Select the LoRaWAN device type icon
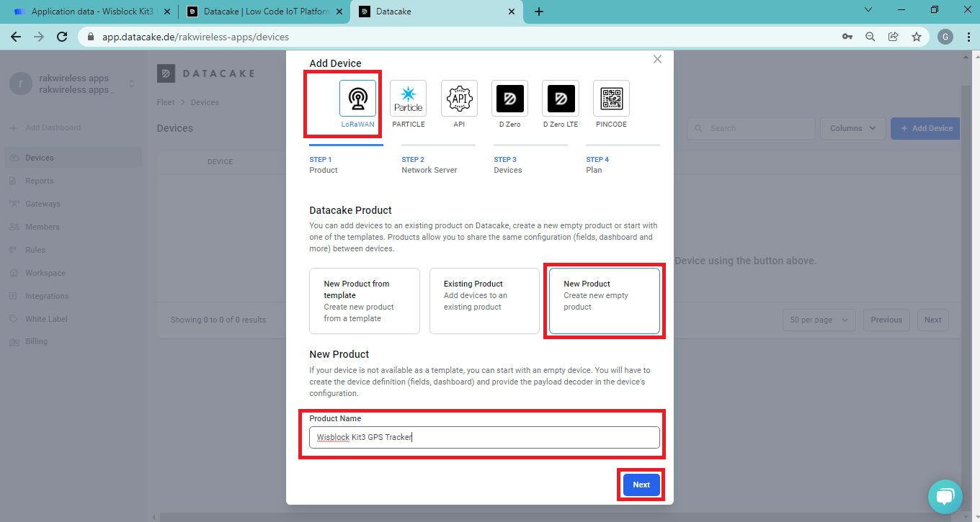The width and height of the screenshot is (980, 522). coord(357,99)
